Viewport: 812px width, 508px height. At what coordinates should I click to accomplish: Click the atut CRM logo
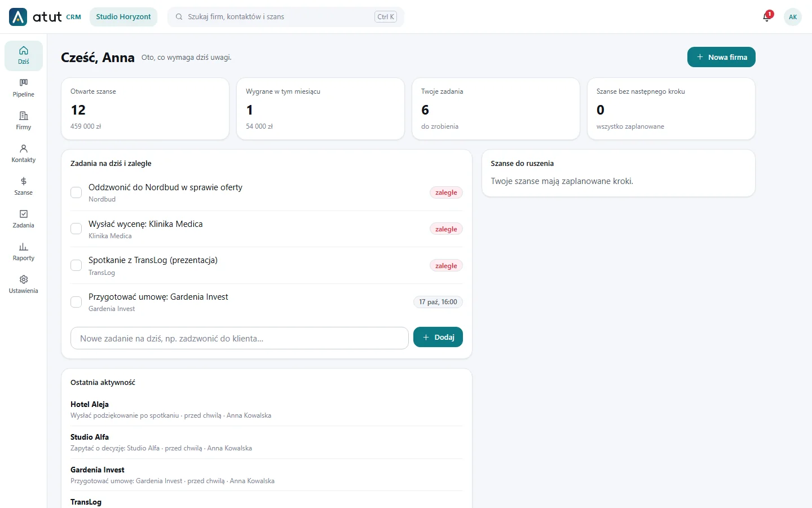[x=45, y=17]
